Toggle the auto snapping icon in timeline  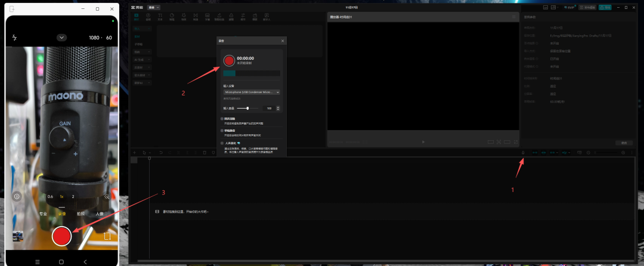[x=543, y=153]
